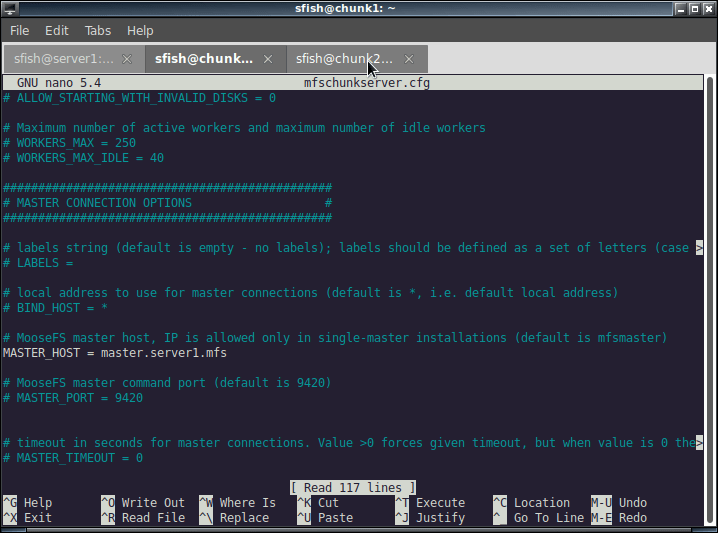Screen dimensions: 718x533
Task: Click the ^G Help shortcut
Action: pyautogui.click(x=27, y=503)
